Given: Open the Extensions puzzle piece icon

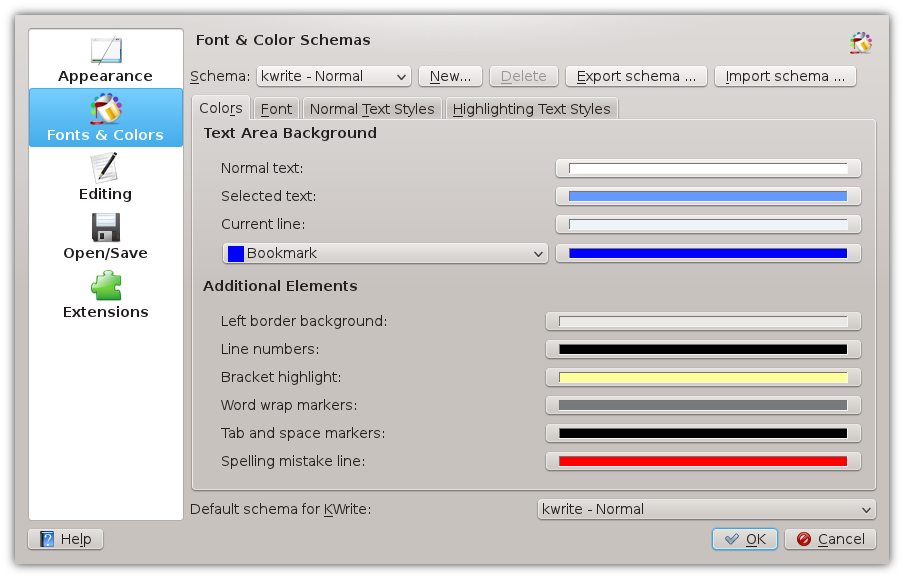Looking at the screenshot, I should tap(106, 286).
